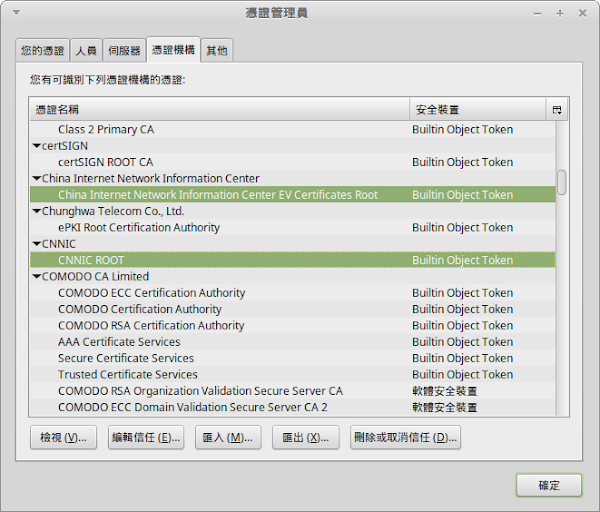The height and width of the screenshot is (512, 600).
Task: Minimize the 憑證管理員 window
Action: pos(537,14)
